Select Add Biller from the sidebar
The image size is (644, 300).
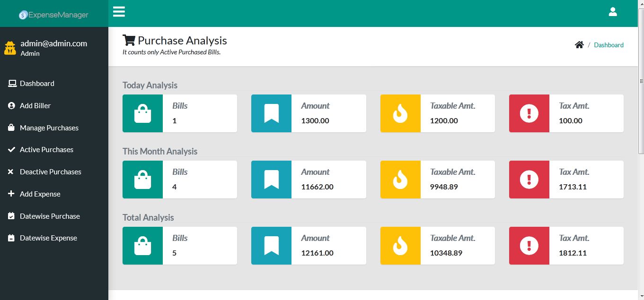click(35, 105)
